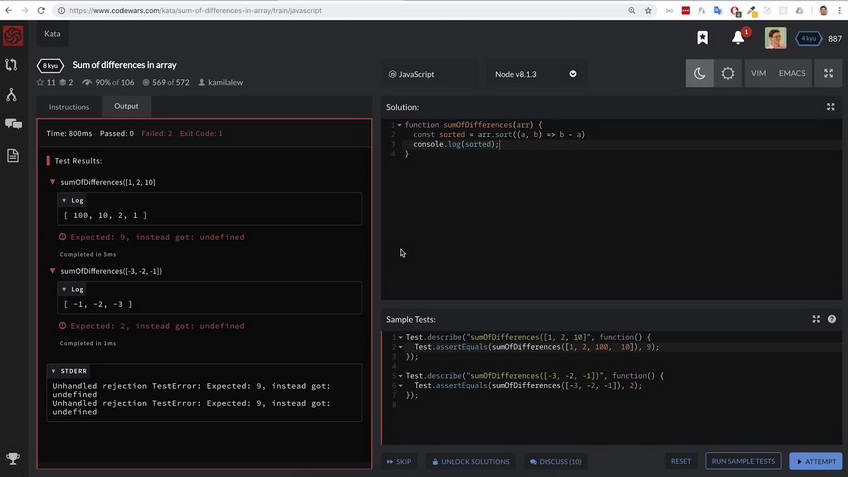This screenshot has height=477, width=848.
Task: Switch to the Output tab
Action: coord(126,106)
